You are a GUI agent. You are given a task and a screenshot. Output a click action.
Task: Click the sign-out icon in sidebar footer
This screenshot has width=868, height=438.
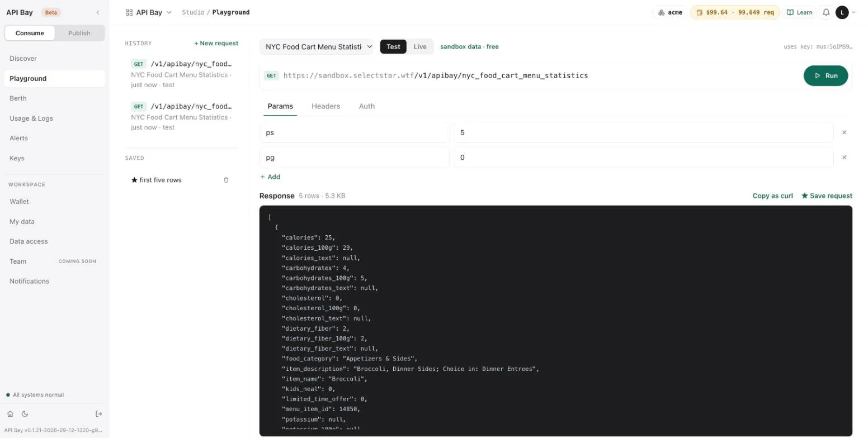coord(99,414)
